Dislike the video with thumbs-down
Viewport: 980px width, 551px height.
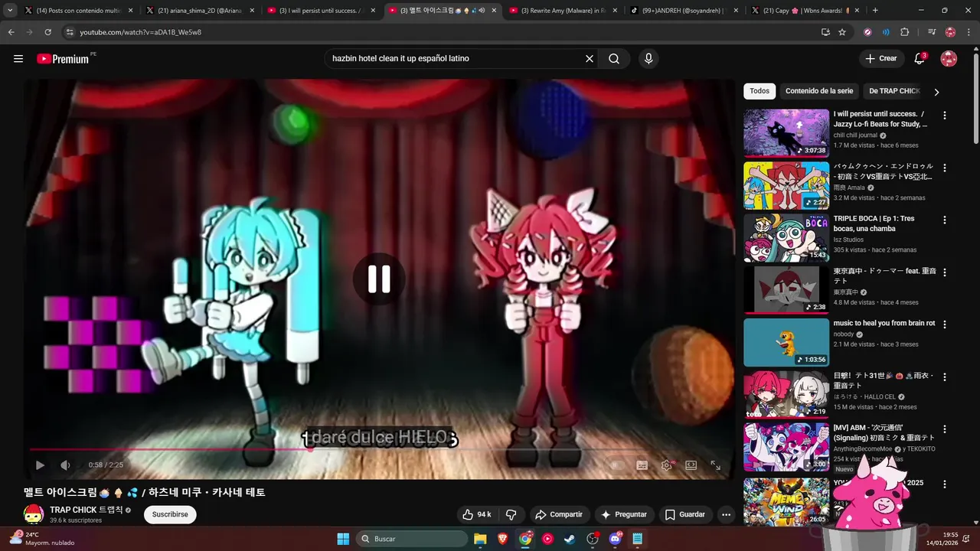point(511,514)
